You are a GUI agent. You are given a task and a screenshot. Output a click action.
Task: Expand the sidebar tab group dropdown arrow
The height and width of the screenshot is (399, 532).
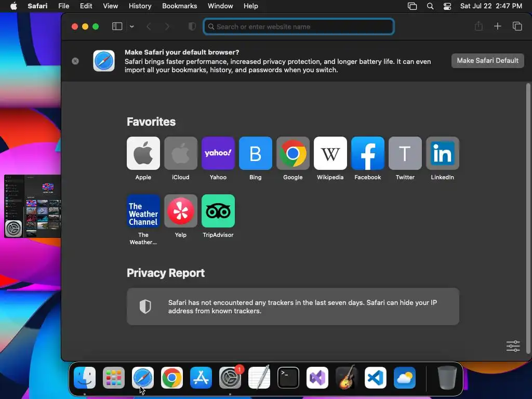(131, 26)
